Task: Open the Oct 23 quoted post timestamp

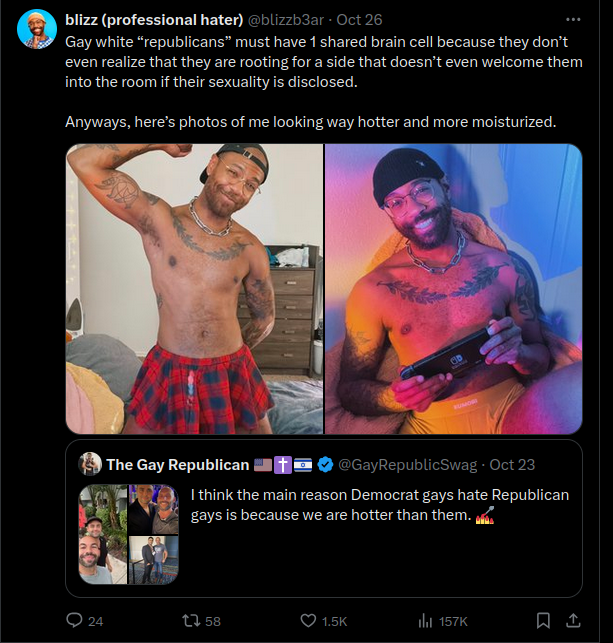Action: (x=512, y=465)
